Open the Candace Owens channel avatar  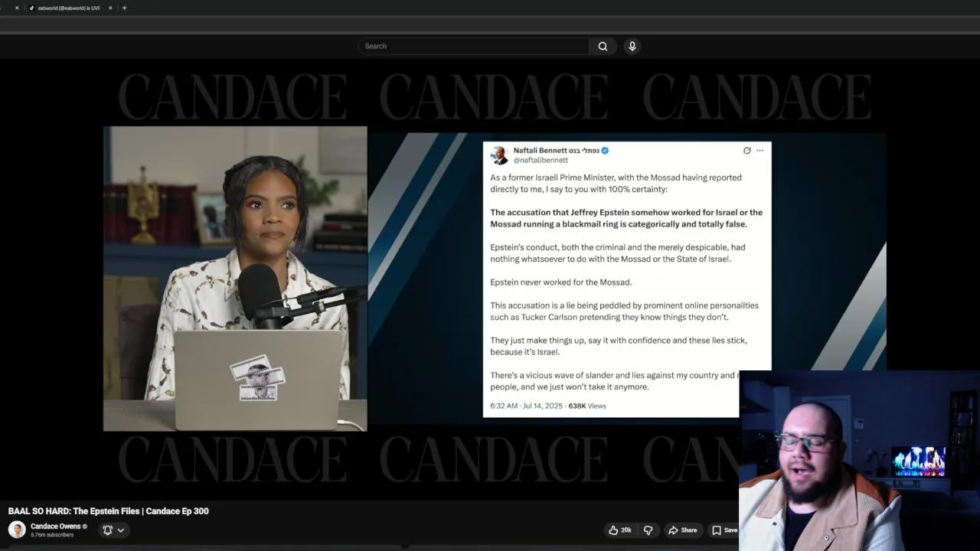17,530
